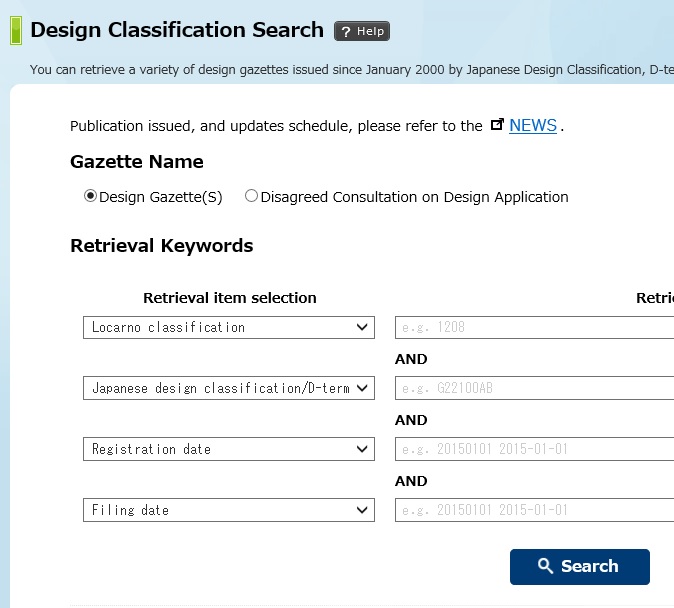Click the Help button beside the title
Image resolution: width=674 pixels, height=608 pixels.
(x=361, y=31)
